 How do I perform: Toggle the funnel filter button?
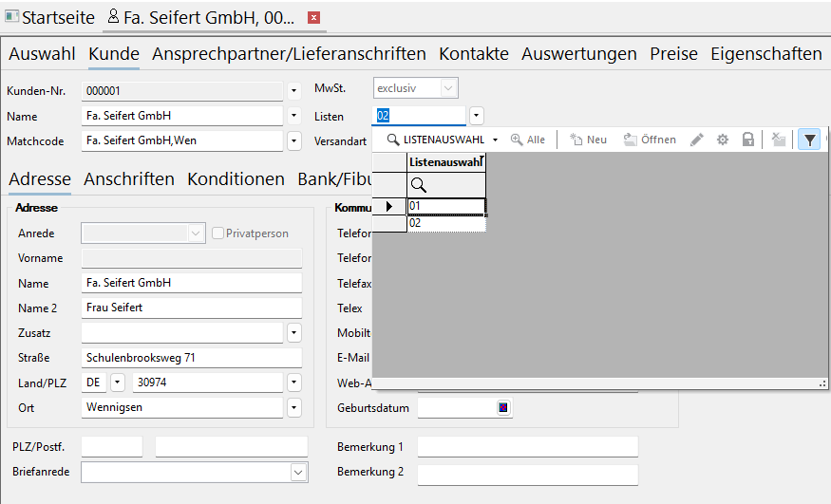pos(809,140)
